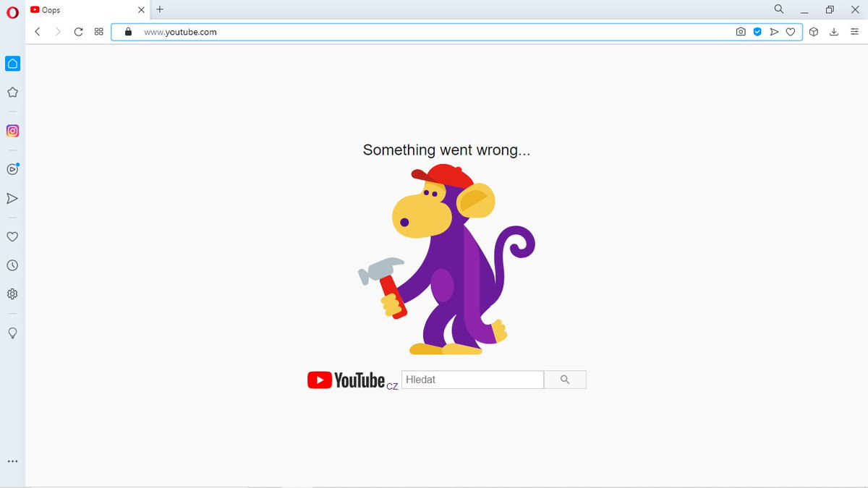Open the Opera main menu logo

click(x=12, y=13)
